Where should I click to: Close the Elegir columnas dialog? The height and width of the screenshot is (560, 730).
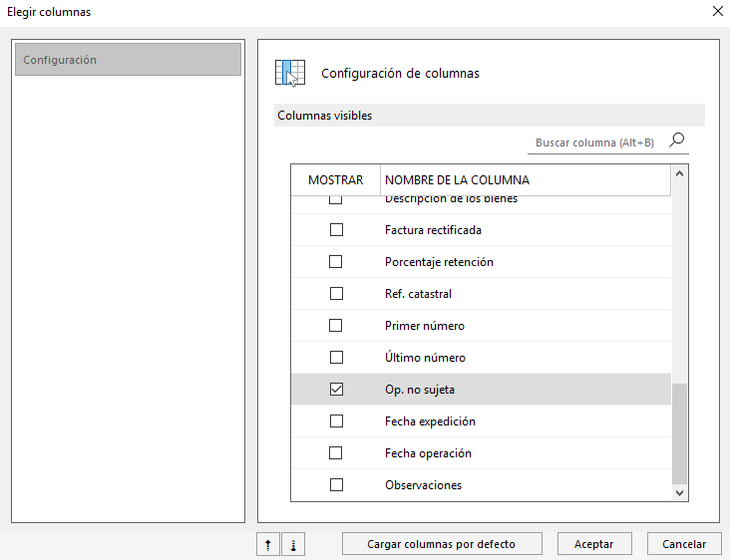click(x=717, y=11)
